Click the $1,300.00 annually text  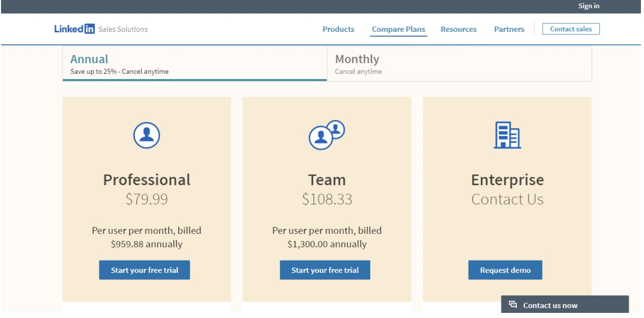[x=327, y=244]
